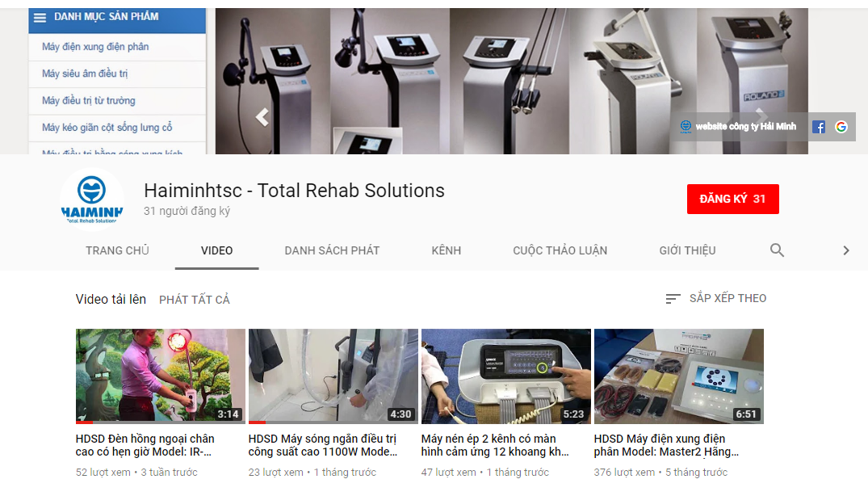Click the PHÁT TẤT CẢ link
This screenshot has height=496, width=868.
[x=195, y=300]
